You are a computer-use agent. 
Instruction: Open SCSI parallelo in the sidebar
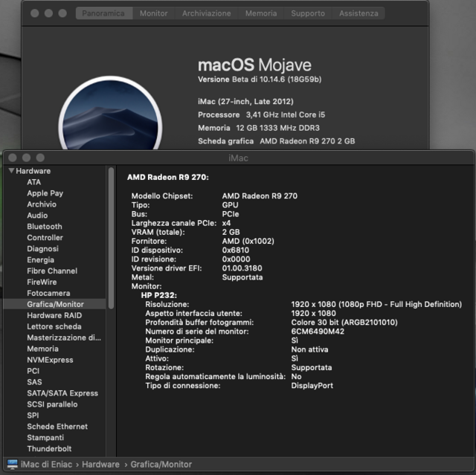pos(52,404)
